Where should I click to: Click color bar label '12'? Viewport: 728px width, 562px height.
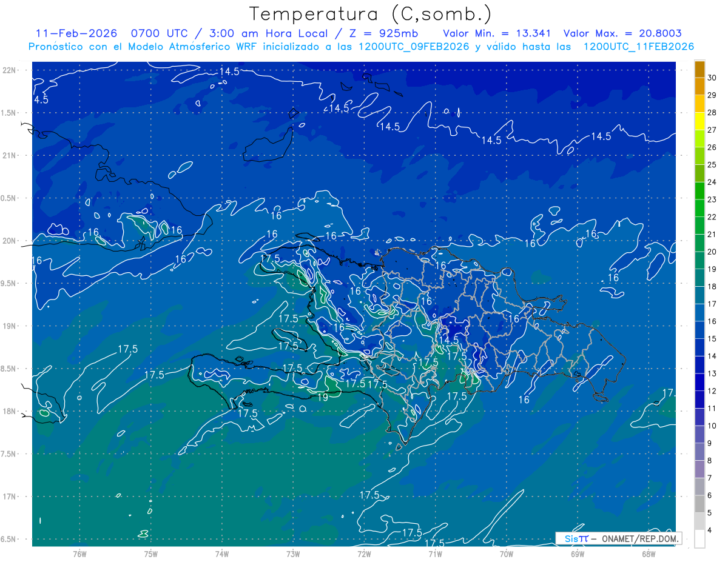[712, 391]
